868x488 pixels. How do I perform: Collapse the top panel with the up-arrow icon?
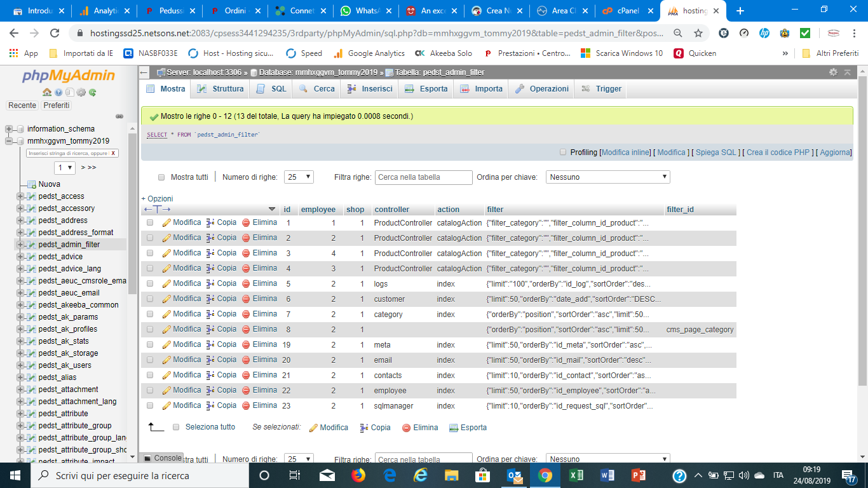pos(848,72)
